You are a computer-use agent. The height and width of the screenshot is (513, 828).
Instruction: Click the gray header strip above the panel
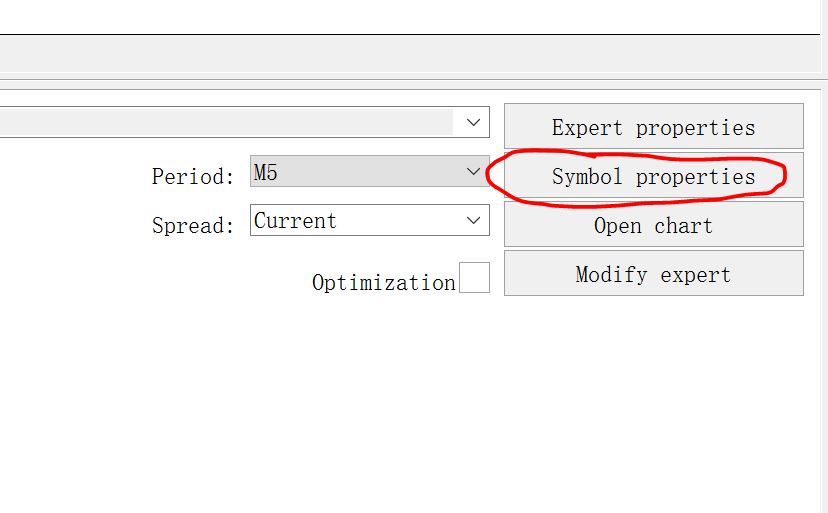410,53
